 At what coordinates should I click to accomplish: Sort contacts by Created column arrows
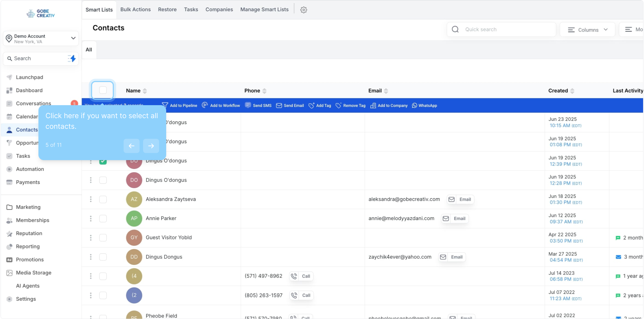tap(572, 91)
